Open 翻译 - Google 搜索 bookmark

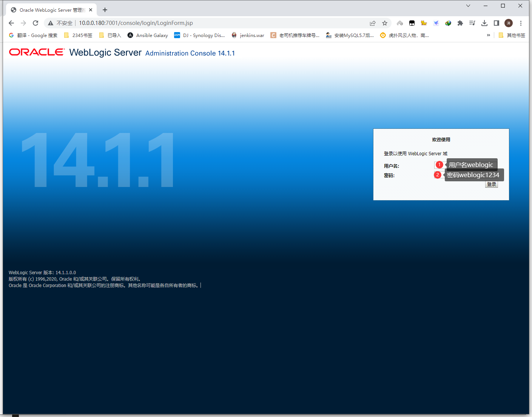pyautogui.click(x=33, y=35)
